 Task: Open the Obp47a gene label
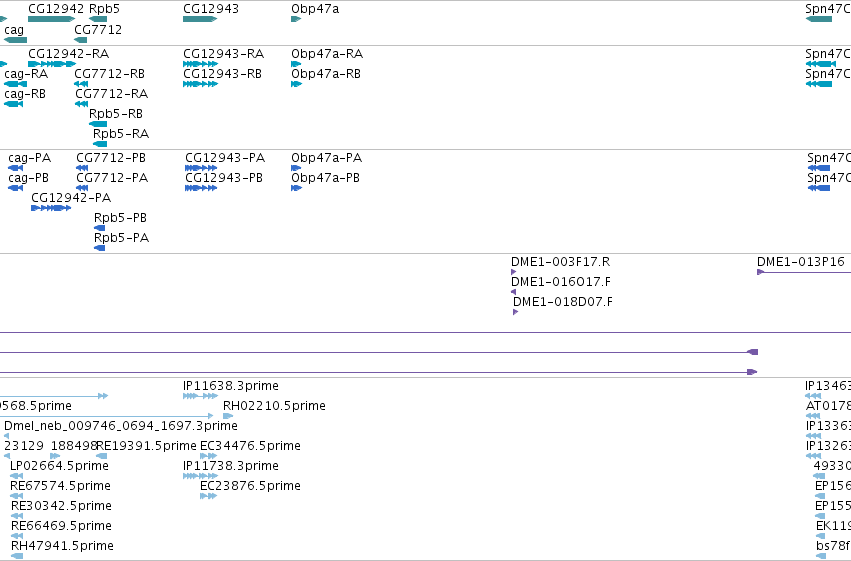point(315,9)
